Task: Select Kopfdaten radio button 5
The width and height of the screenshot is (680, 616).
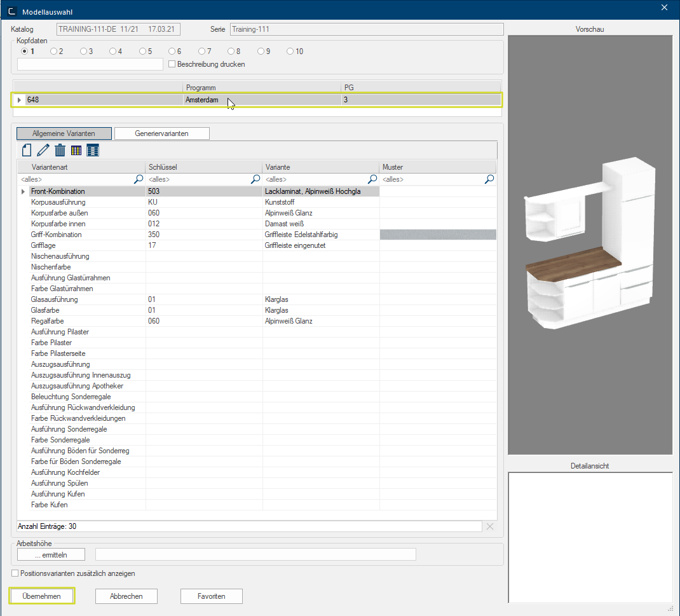Action: (x=142, y=51)
